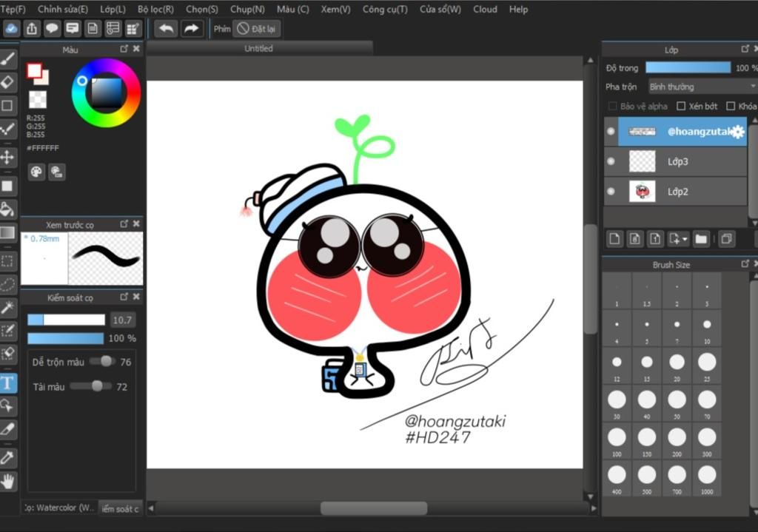Select the Brush tool in left toolbar
The height and width of the screenshot is (532, 758).
pyautogui.click(x=7, y=59)
